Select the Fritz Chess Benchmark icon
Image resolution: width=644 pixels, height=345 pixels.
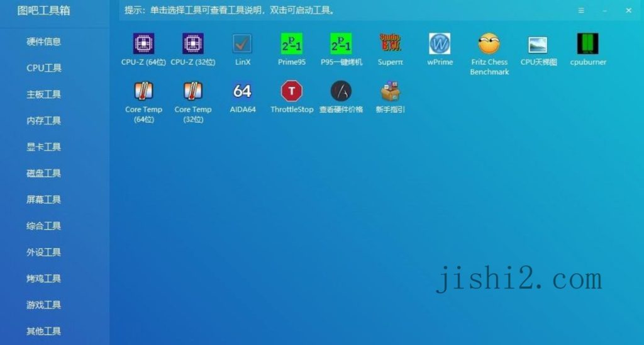click(x=489, y=43)
